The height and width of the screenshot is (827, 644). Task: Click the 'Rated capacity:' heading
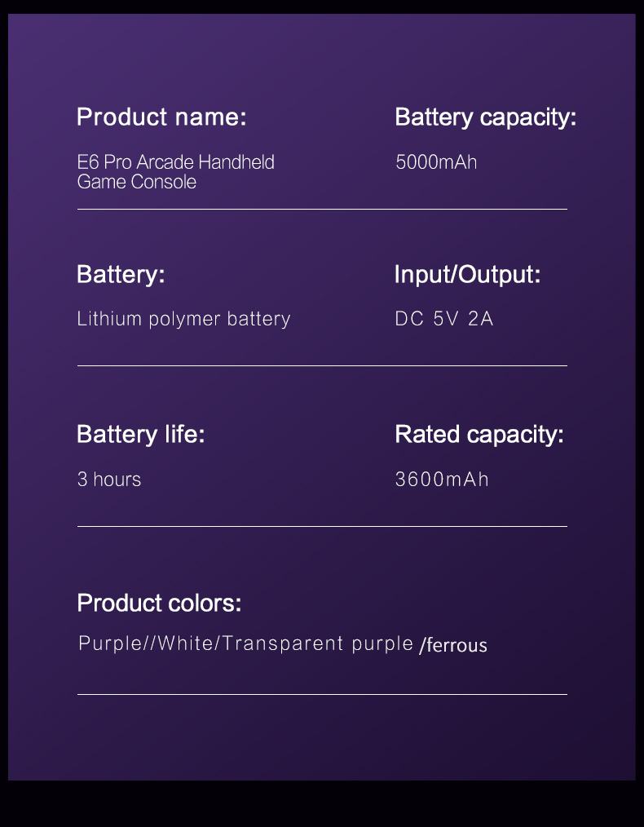coord(479,436)
